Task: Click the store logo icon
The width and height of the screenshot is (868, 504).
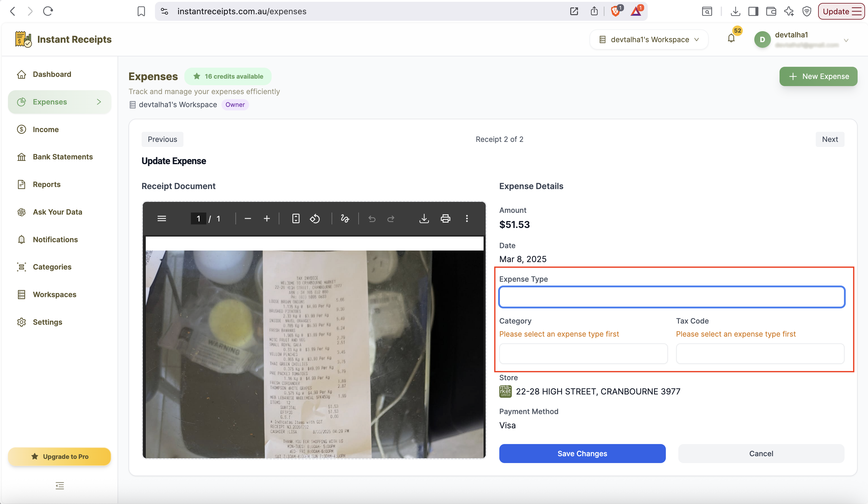Action: tap(505, 391)
